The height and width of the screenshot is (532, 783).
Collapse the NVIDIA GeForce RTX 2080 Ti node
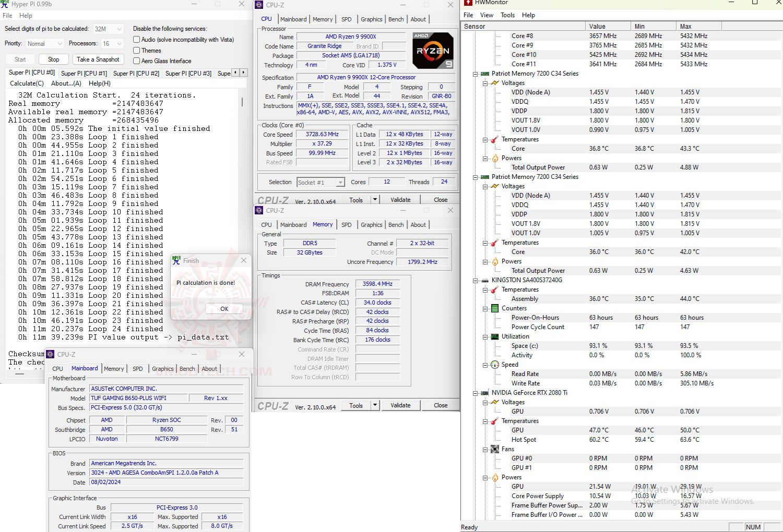(475, 393)
